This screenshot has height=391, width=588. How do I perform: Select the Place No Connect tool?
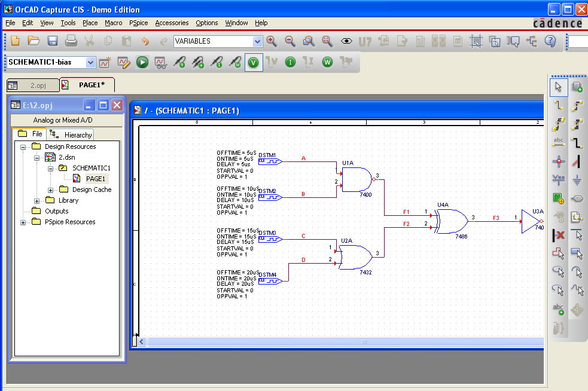click(x=558, y=236)
